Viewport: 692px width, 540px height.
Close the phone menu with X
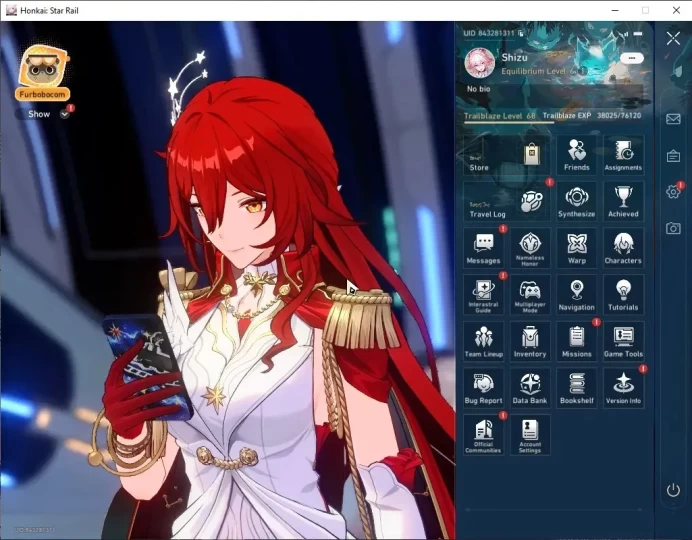pyautogui.click(x=673, y=38)
